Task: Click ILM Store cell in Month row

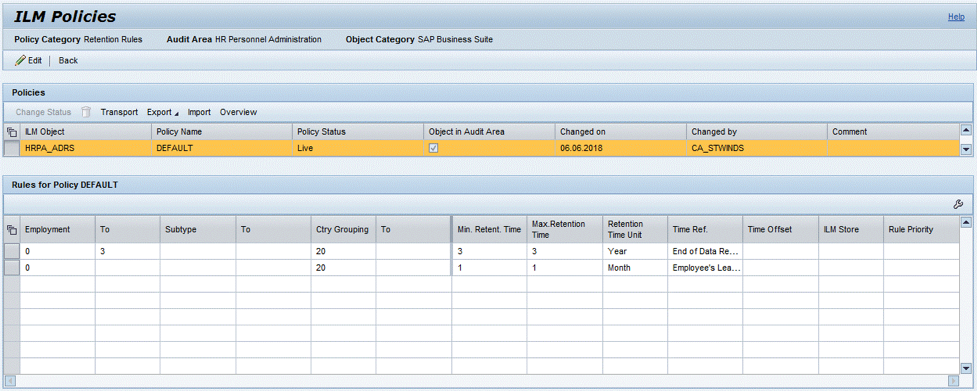Action: click(x=851, y=268)
